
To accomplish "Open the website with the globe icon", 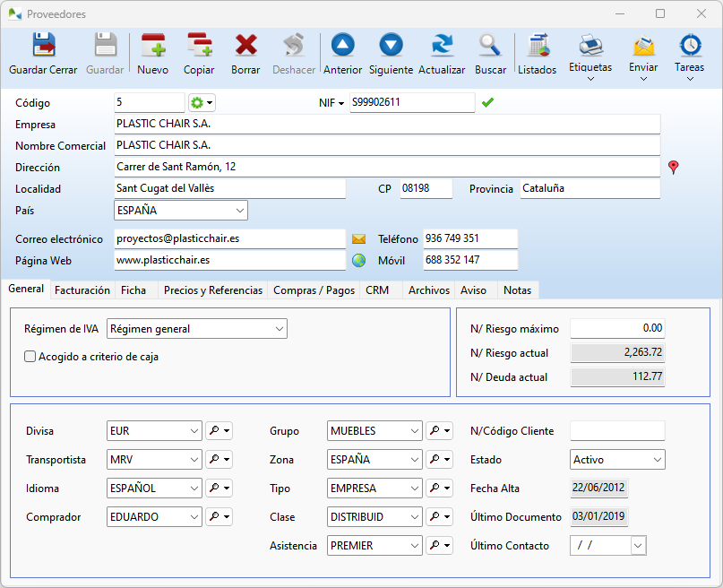I will point(358,261).
